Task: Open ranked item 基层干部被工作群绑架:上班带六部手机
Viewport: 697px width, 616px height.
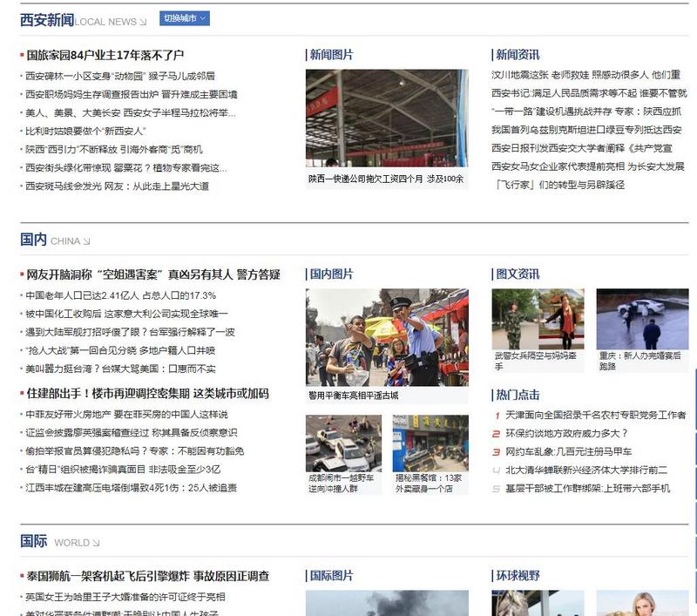Action: (587, 489)
